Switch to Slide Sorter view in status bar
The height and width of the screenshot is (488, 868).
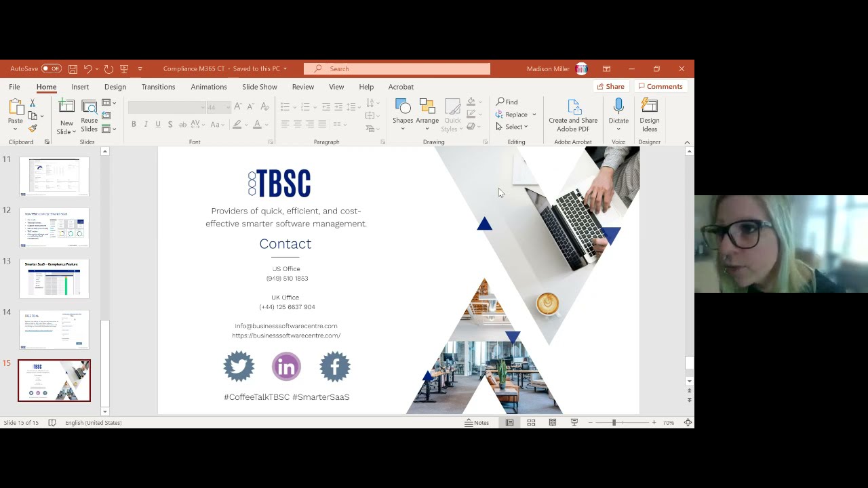[531, 422]
